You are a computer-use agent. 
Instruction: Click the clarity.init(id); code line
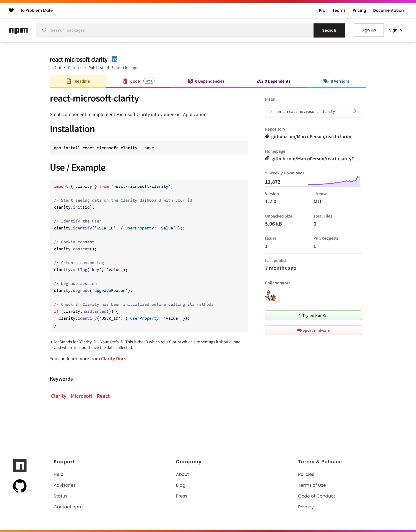point(74,207)
